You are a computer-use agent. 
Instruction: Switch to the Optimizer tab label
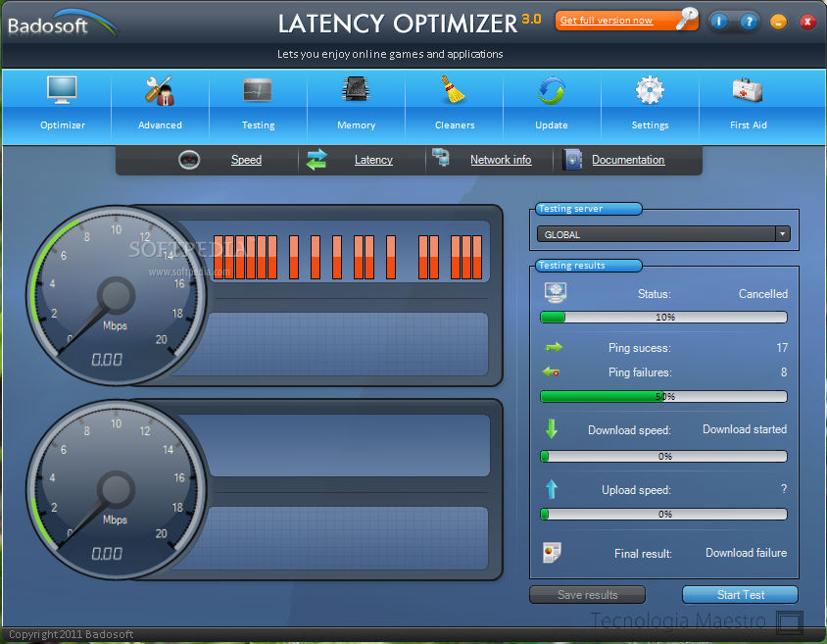click(63, 125)
